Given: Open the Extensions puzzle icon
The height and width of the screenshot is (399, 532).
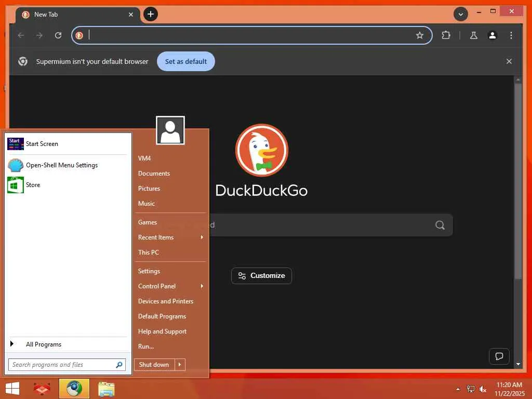Looking at the screenshot, I should click(x=446, y=35).
